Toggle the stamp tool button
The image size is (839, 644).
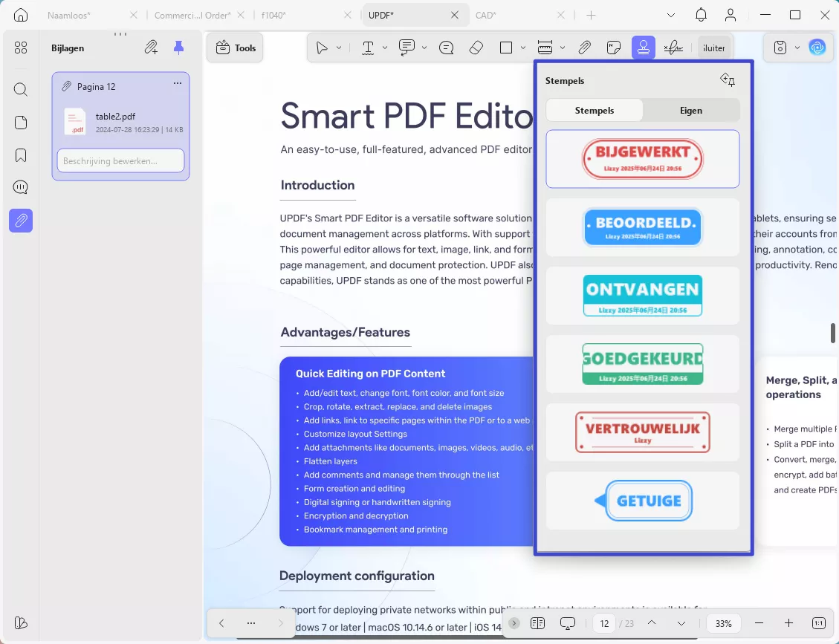point(643,48)
